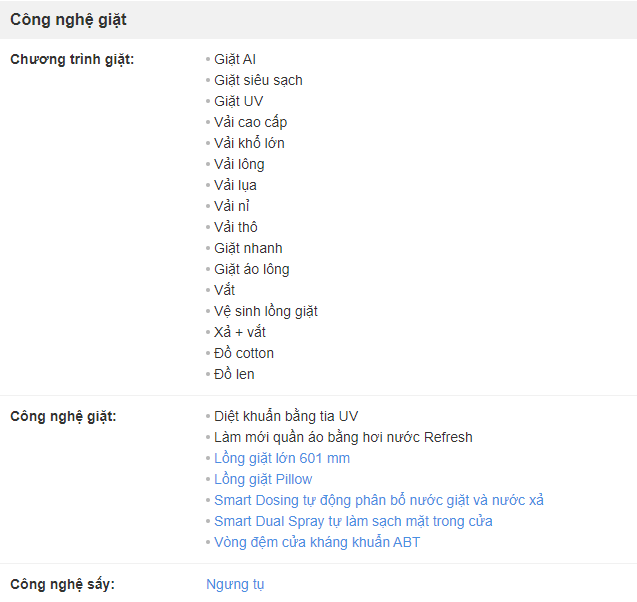Screen dimensions: 637x602
Task: Select the "Giặt UV" program text
Action: click(238, 101)
